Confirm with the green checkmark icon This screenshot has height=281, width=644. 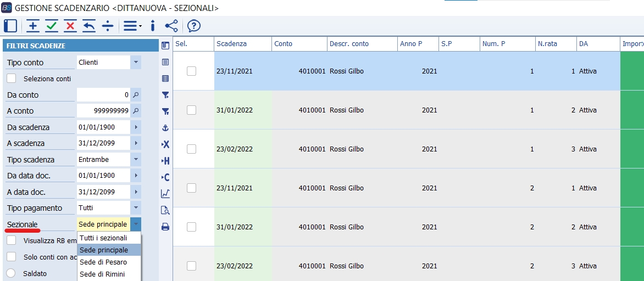(52, 26)
